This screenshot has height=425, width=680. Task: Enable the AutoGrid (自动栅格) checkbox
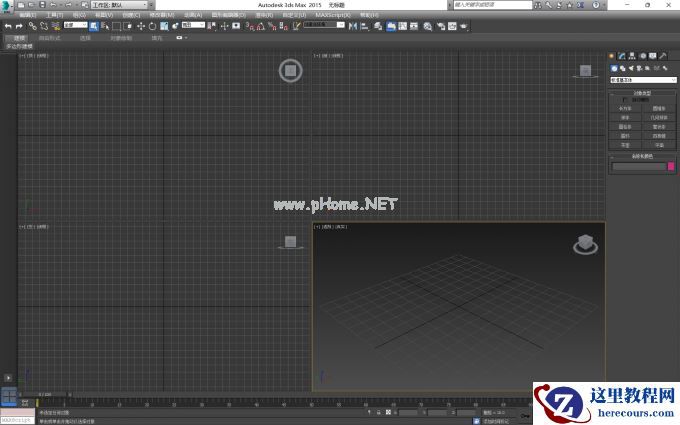pyautogui.click(x=624, y=100)
